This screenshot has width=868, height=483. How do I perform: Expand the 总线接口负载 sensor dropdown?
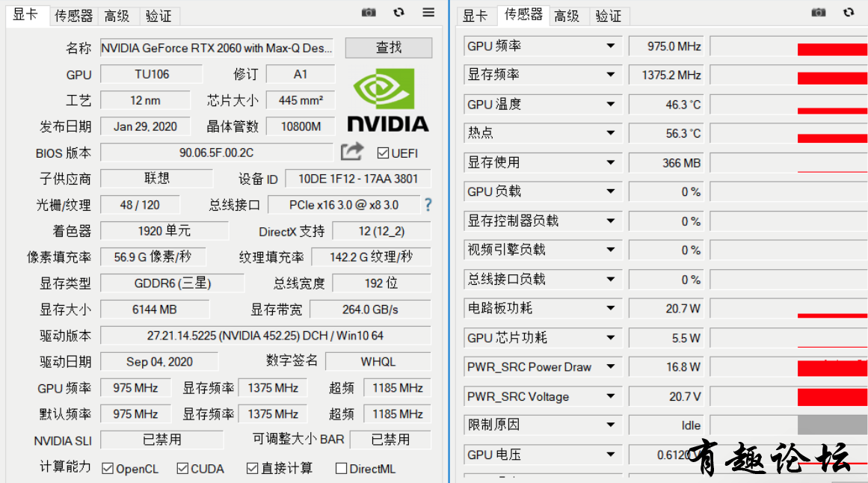tap(611, 279)
